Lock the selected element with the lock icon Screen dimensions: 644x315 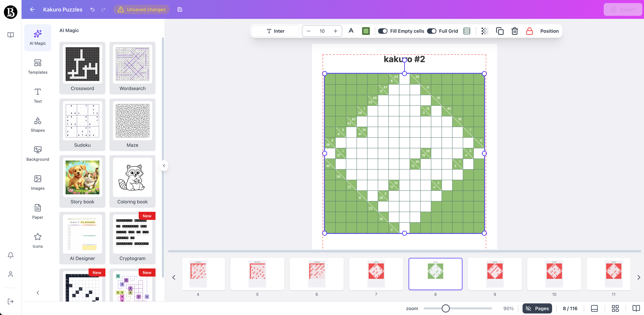click(x=529, y=31)
